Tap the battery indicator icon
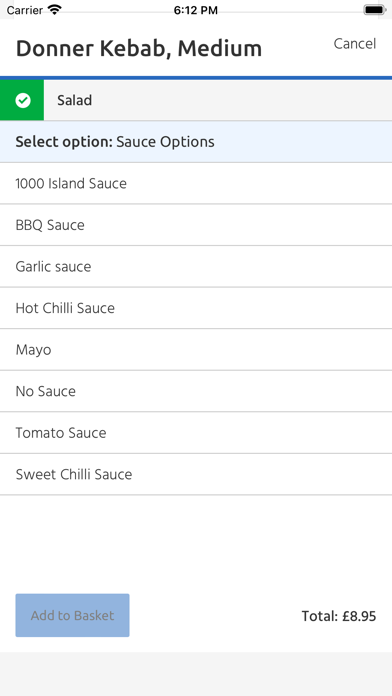392x696 pixels. [x=374, y=10]
